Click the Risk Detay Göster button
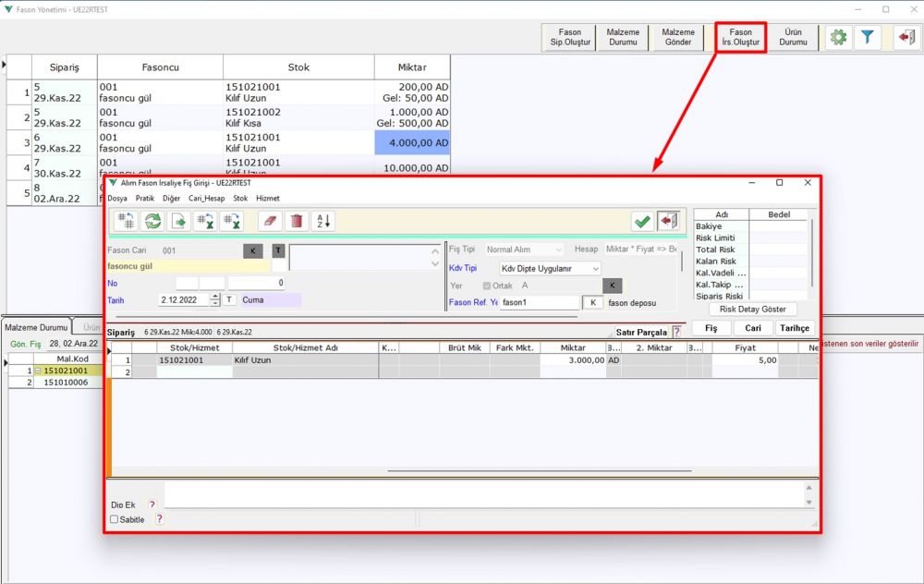This screenshot has width=924, height=584. [752, 310]
